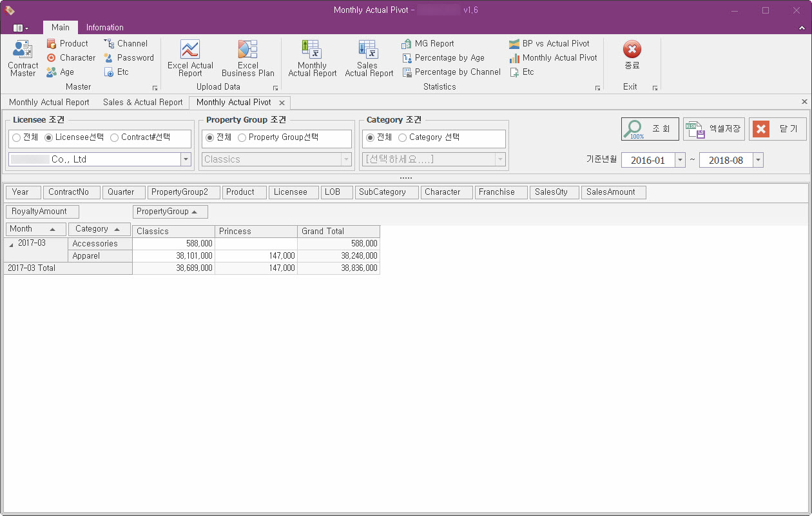Launch Excel Business Plan upload
Screen dimensions: 812x516
tap(247, 59)
